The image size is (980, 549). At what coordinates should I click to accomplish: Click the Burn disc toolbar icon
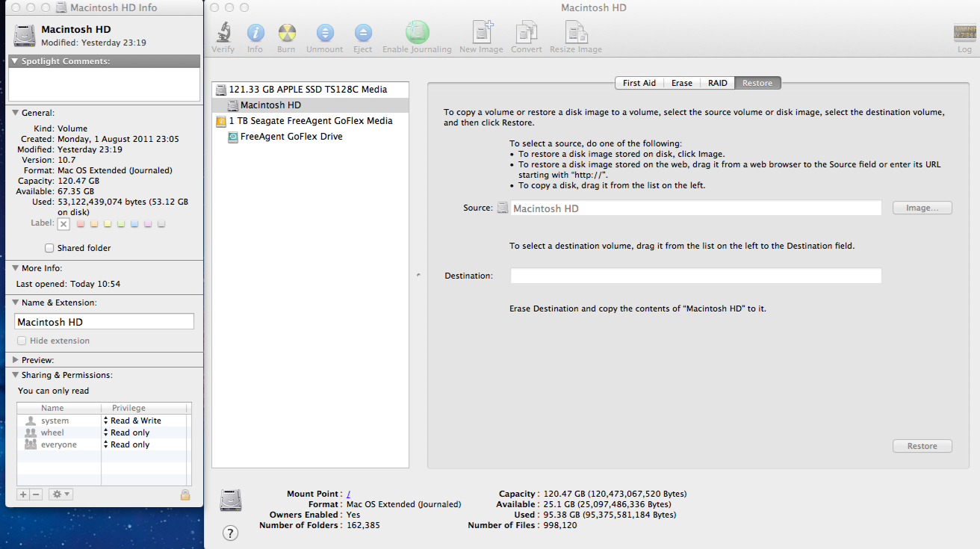[x=286, y=33]
